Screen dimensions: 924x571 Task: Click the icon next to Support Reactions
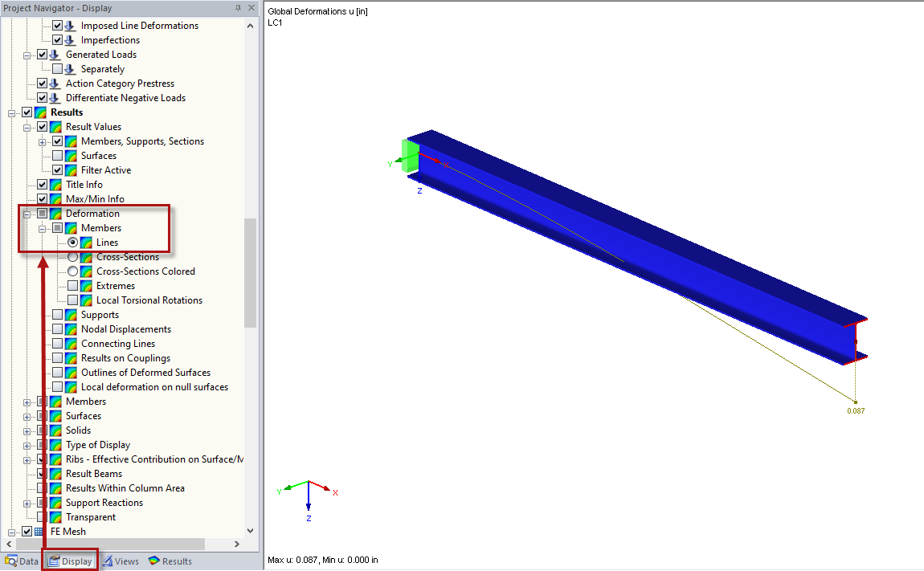[54, 502]
